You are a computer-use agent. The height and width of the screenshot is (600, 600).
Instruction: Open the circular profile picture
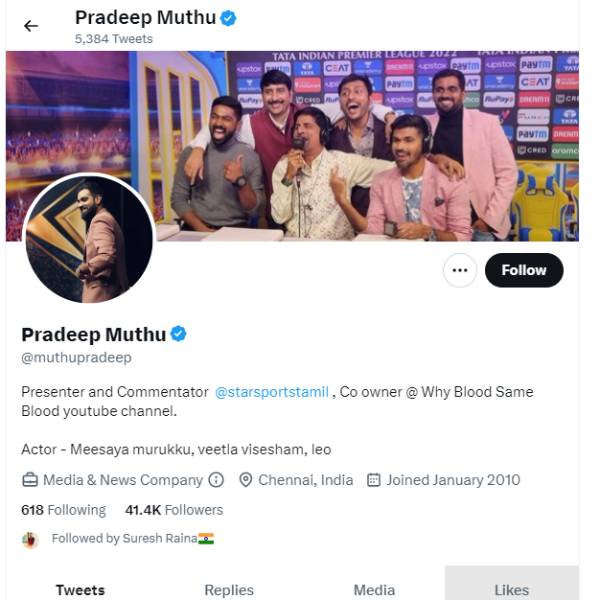89,239
